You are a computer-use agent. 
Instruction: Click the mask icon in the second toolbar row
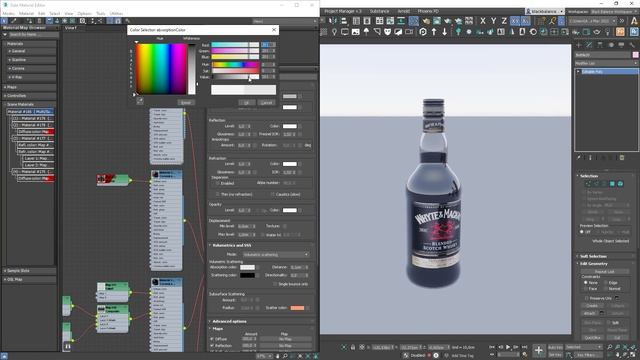(387, 31)
